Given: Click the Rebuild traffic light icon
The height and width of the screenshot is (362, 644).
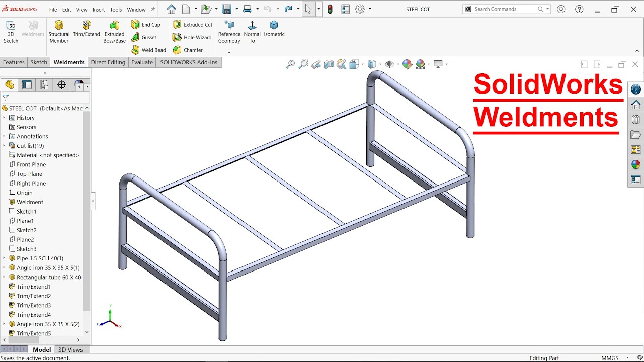Looking at the screenshot, I should (330, 9).
